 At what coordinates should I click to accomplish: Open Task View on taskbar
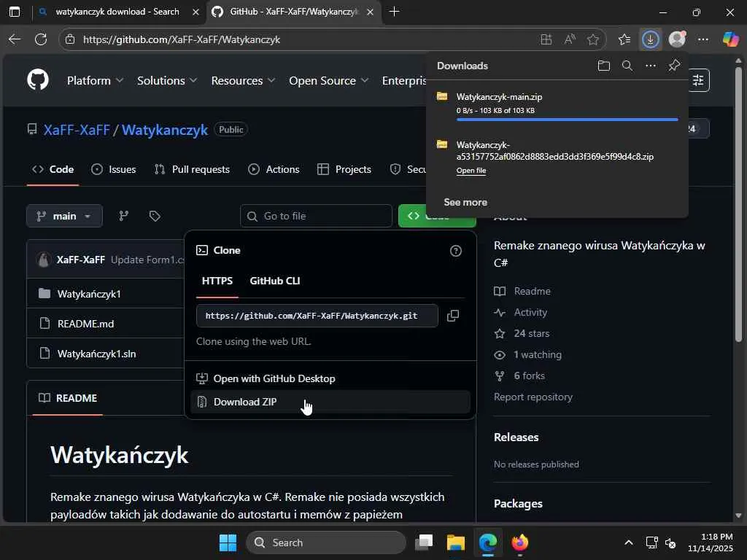424,542
